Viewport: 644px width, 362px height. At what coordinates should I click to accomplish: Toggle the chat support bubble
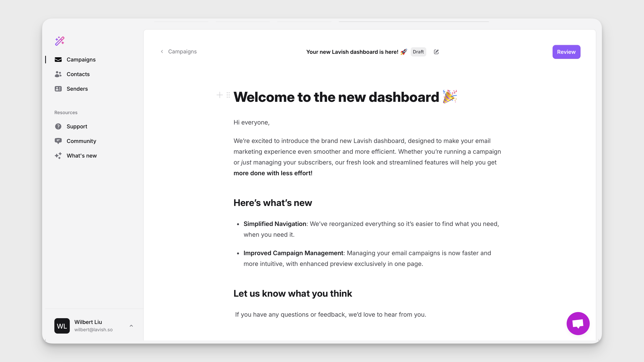tap(578, 324)
